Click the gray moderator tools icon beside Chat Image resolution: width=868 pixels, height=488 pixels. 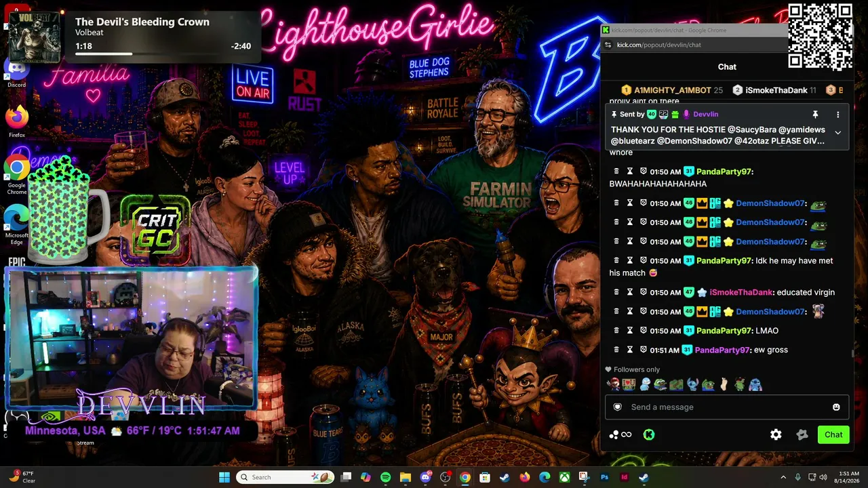pos(802,434)
